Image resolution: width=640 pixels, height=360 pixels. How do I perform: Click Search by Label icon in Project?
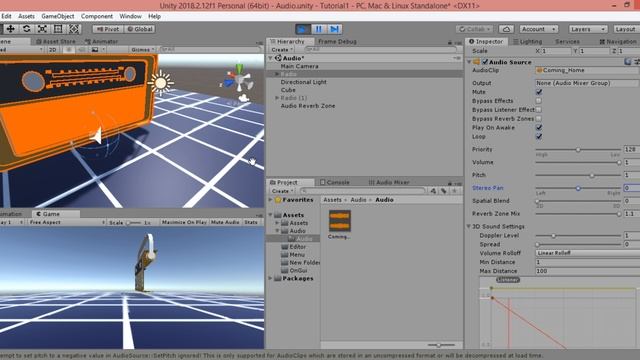tap(444, 191)
